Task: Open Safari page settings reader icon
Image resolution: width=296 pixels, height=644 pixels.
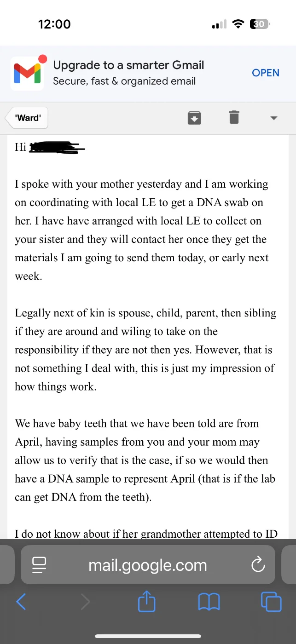Action: point(39,565)
